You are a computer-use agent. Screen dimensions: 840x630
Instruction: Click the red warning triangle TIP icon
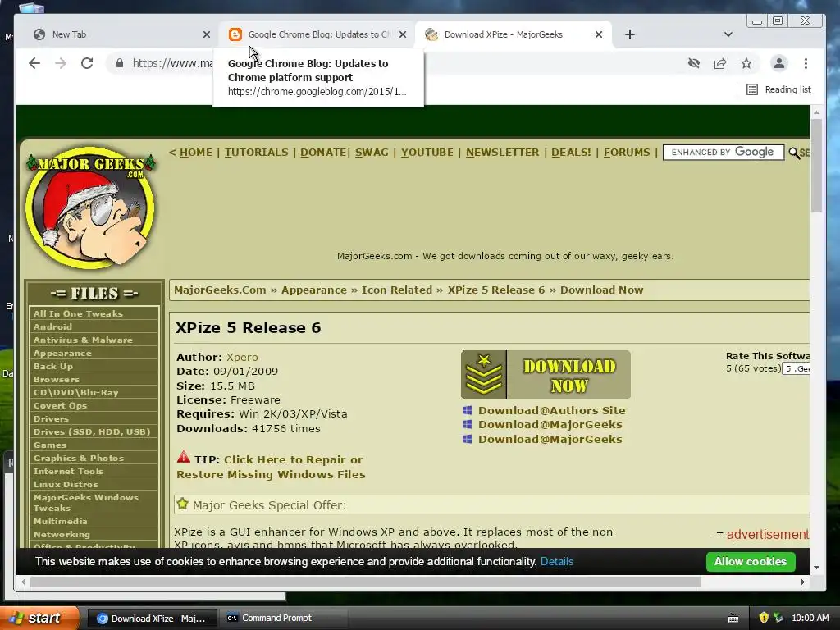[183, 457]
